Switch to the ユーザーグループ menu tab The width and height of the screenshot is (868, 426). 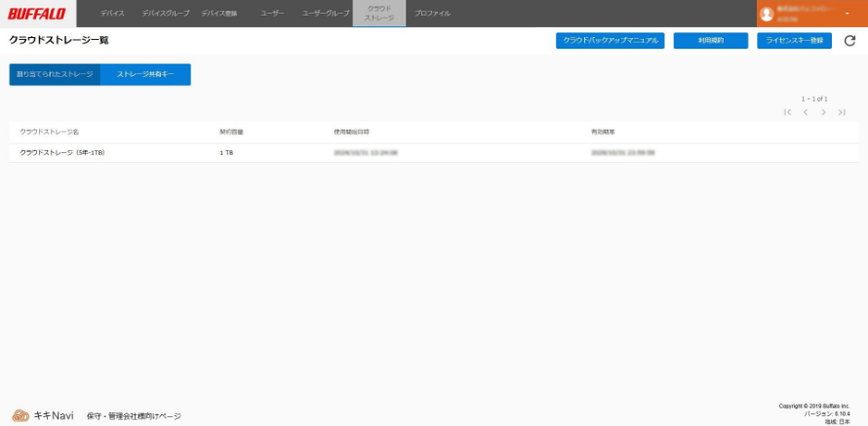click(x=326, y=14)
